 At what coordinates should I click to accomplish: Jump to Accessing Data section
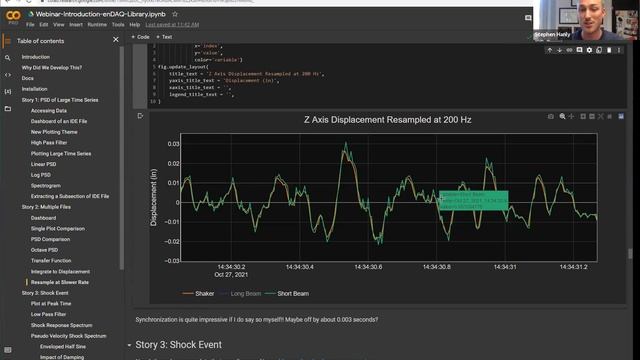coord(49,111)
